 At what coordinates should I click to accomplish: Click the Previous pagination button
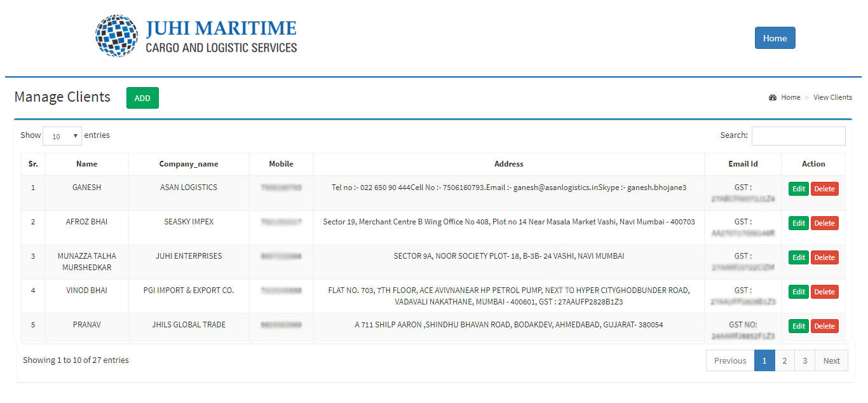[730, 360]
